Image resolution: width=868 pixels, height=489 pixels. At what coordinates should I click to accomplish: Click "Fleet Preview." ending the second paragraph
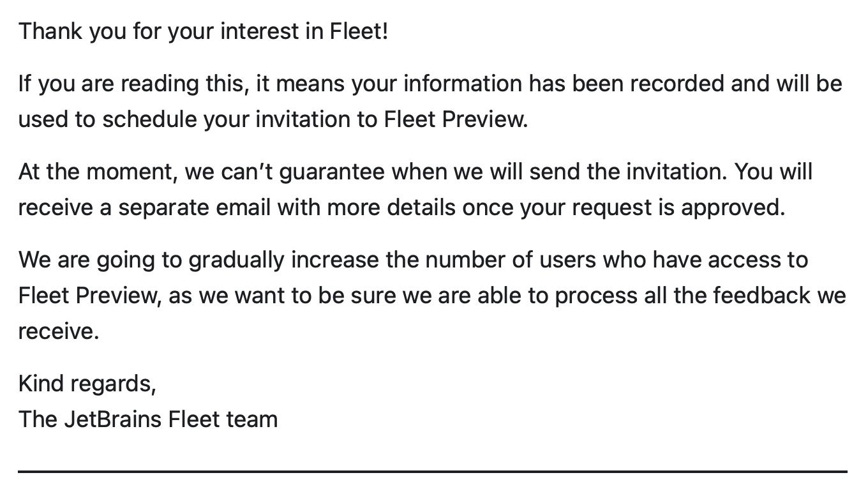pos(456,119)
